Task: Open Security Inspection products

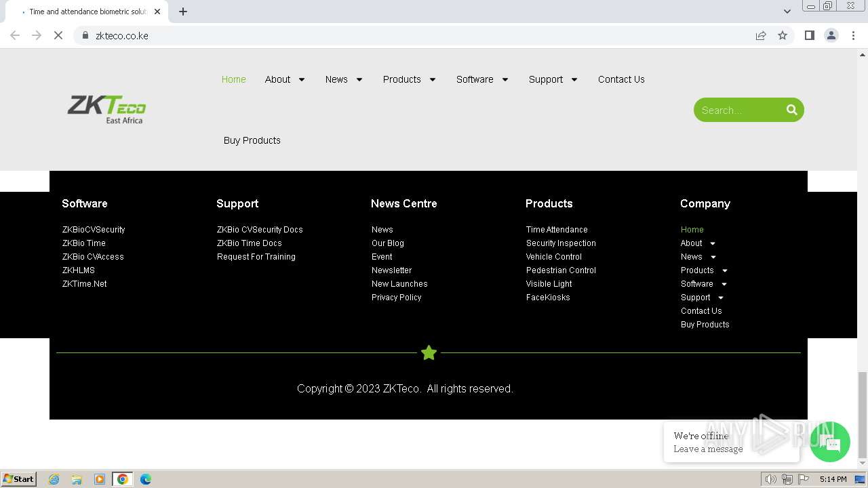Action: (x=561, y=243)
